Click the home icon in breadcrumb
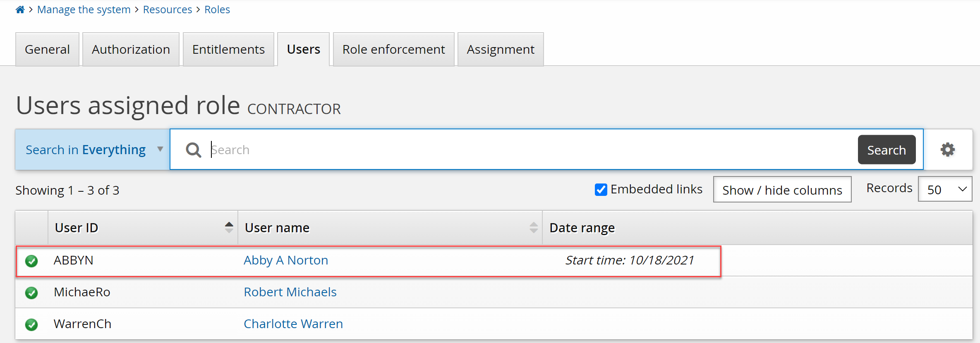 tap(20, 10)
